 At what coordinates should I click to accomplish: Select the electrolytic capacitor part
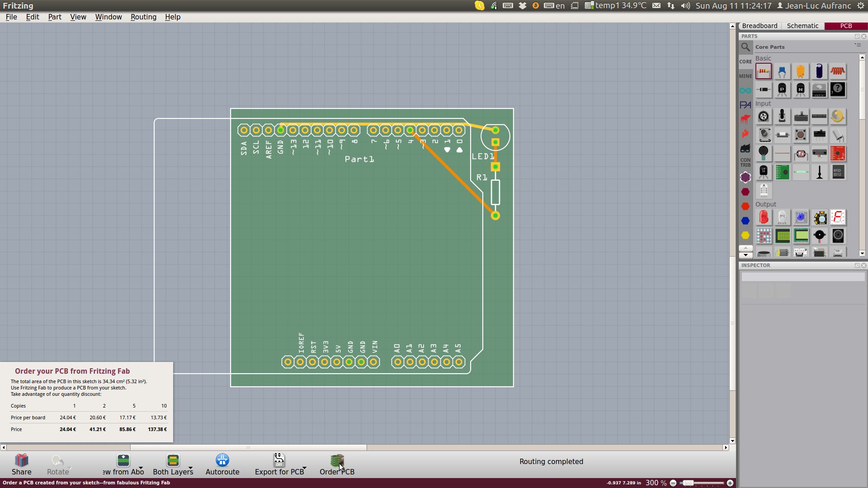pos(819,71)
